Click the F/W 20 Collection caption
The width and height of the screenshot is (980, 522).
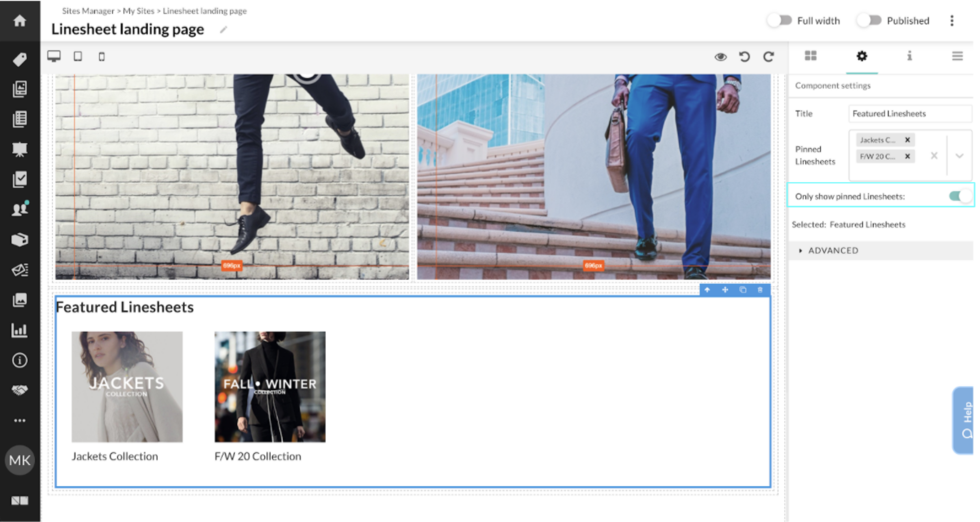(x=258, y=456)
